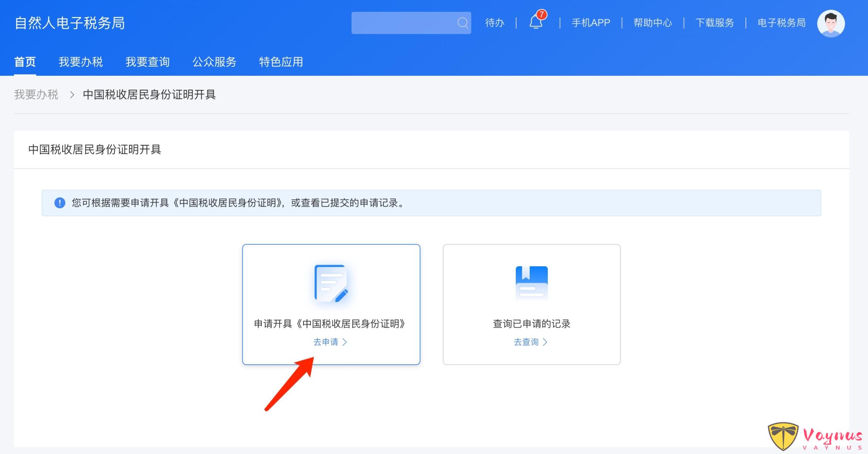Click the 去申请 link to apply
Viewport: 868px width, 454px height.
(x=326, y=342)
